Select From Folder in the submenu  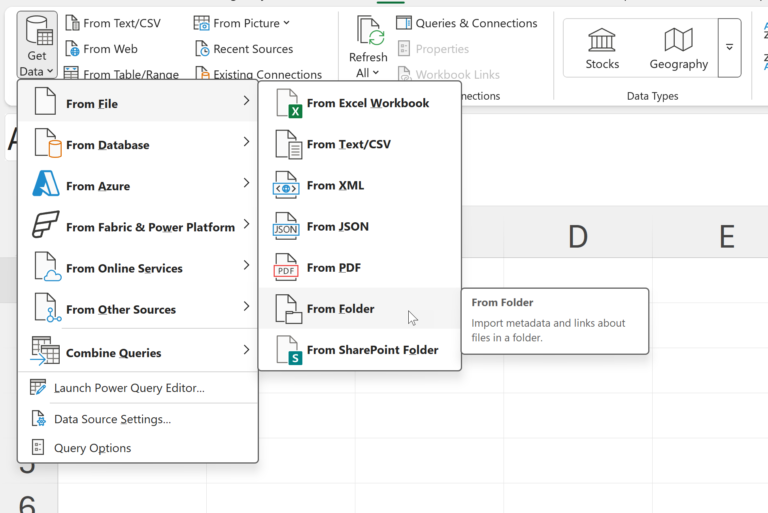tap(340, 309)
